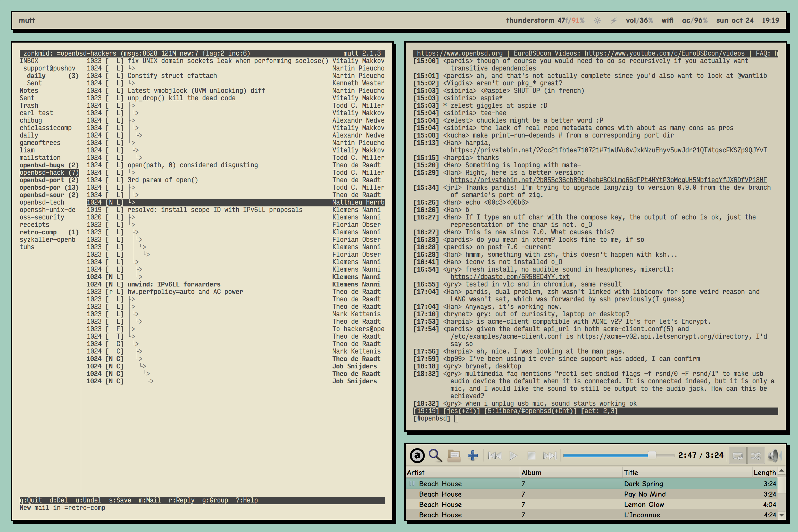
Task: Skip to the next track
Action: (x=550, y=455)
